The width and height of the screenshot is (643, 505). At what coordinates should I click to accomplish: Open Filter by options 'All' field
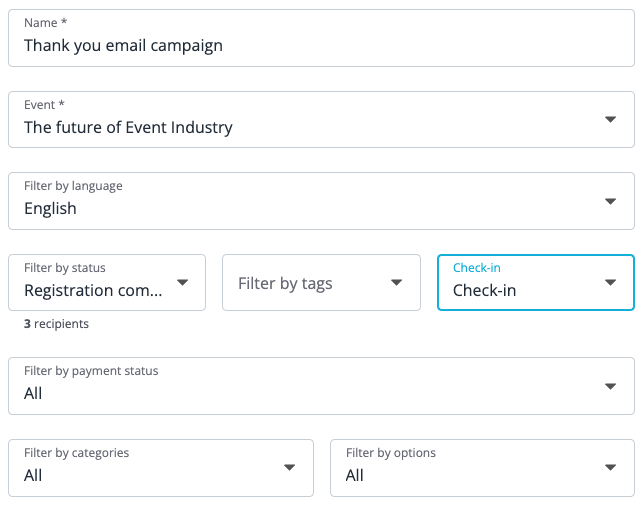482,468
